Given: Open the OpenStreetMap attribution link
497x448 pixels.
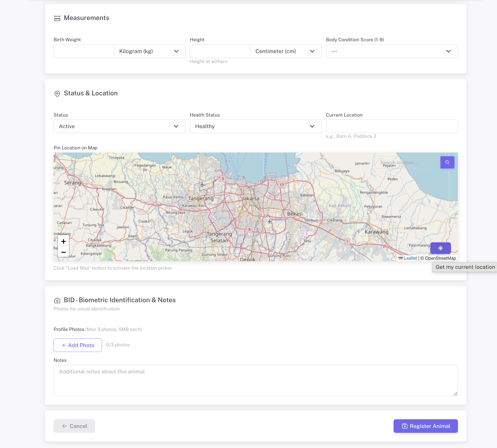Looking at the screenshot, I should 440,258.
